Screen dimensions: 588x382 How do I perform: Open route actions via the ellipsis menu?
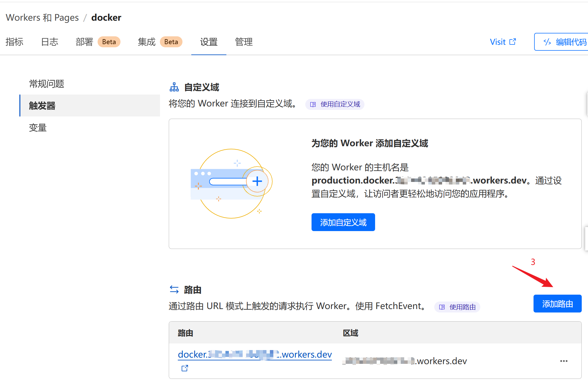(564, 361)
